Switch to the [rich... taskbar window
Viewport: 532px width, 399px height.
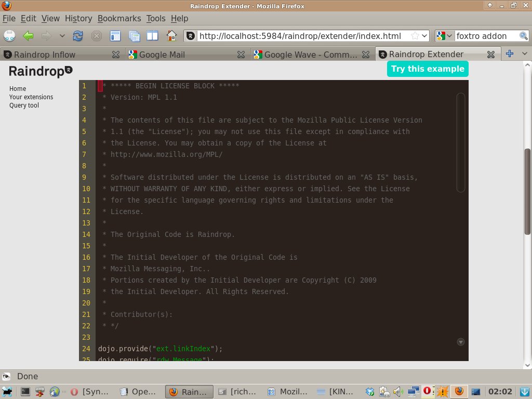point(237,392)
